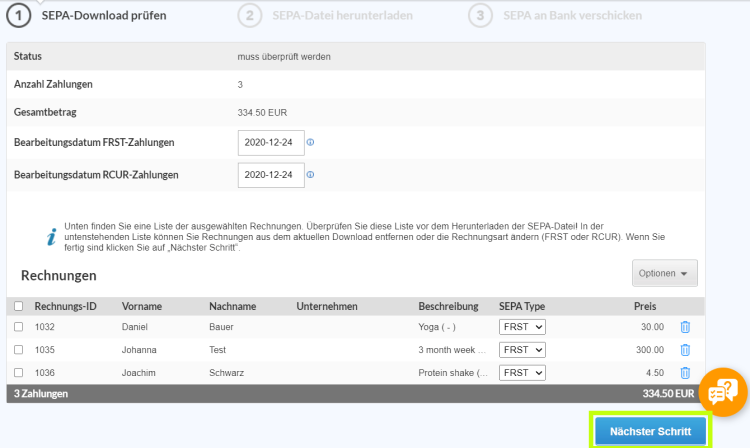
Task: Check the box for invoice 1032
Action: (x=18, y=327)
